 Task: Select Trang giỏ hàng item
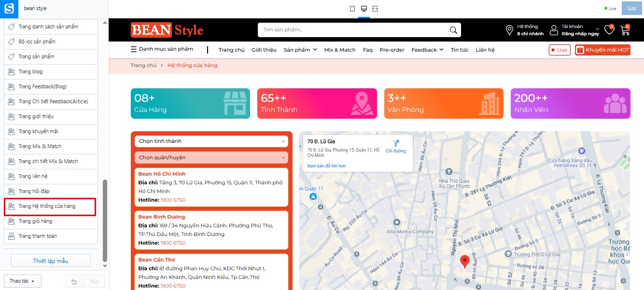(51, 221)
